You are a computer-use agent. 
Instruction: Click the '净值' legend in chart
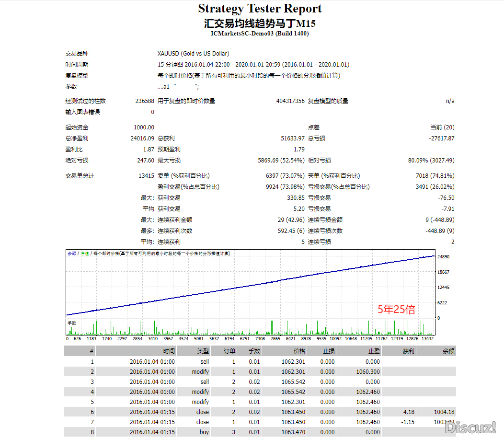(x=84, y=254)
